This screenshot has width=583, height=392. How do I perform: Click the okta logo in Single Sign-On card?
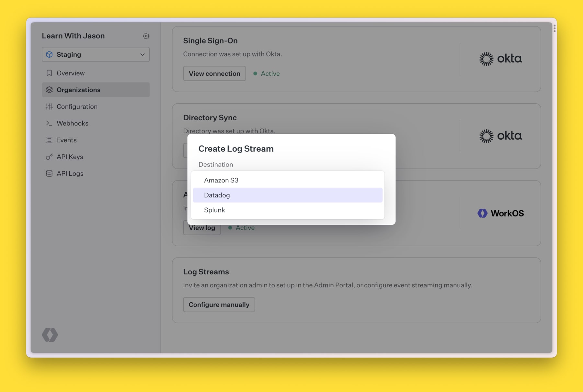coord(500,59)
